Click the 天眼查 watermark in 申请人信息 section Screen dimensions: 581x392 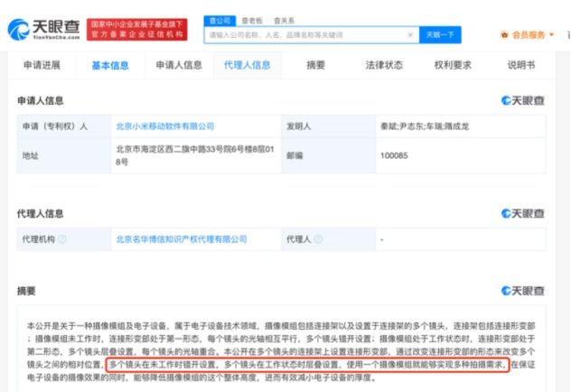pos(523,100)
